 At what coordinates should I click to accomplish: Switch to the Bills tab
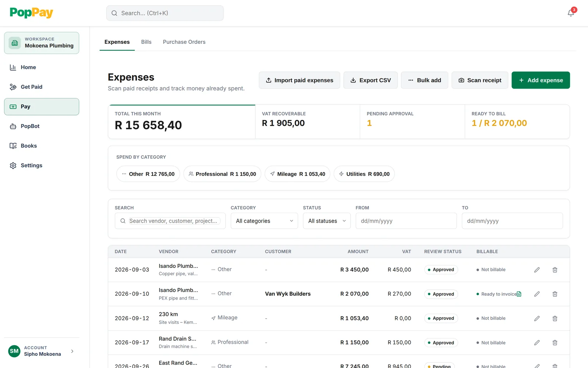click(146, 42)
